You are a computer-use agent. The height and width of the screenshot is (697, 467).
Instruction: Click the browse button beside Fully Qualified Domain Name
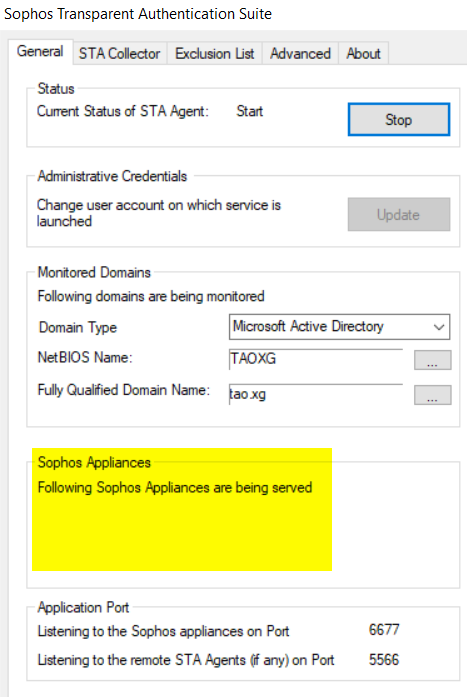[x=432, y=395]
